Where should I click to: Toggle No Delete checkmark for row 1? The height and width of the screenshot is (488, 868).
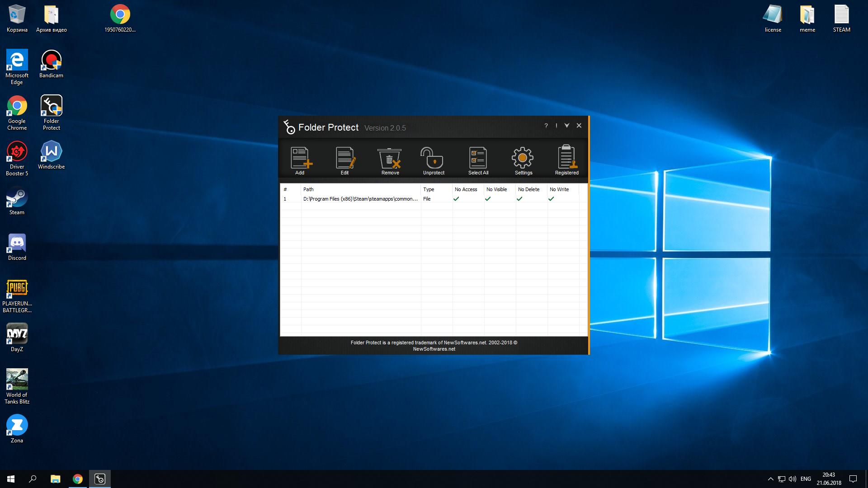519,199
